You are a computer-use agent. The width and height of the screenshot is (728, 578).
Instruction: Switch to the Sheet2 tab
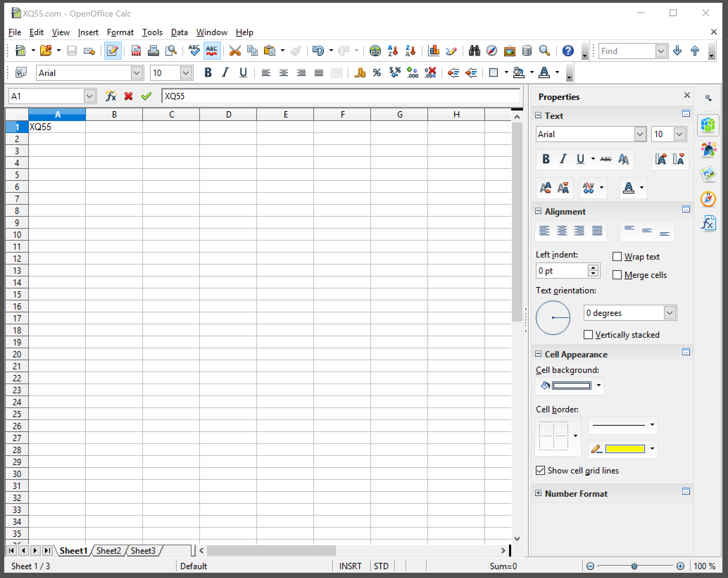108,551
